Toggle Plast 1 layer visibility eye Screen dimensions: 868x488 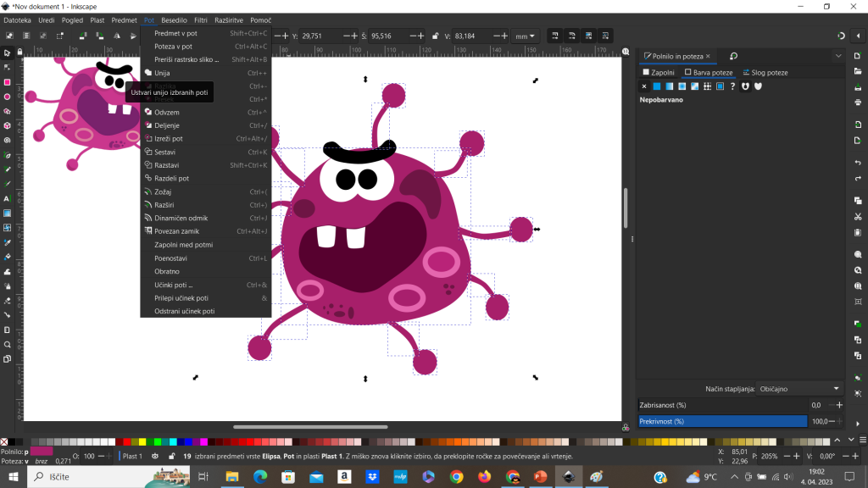pyautogui.click(x=154, y=457)
